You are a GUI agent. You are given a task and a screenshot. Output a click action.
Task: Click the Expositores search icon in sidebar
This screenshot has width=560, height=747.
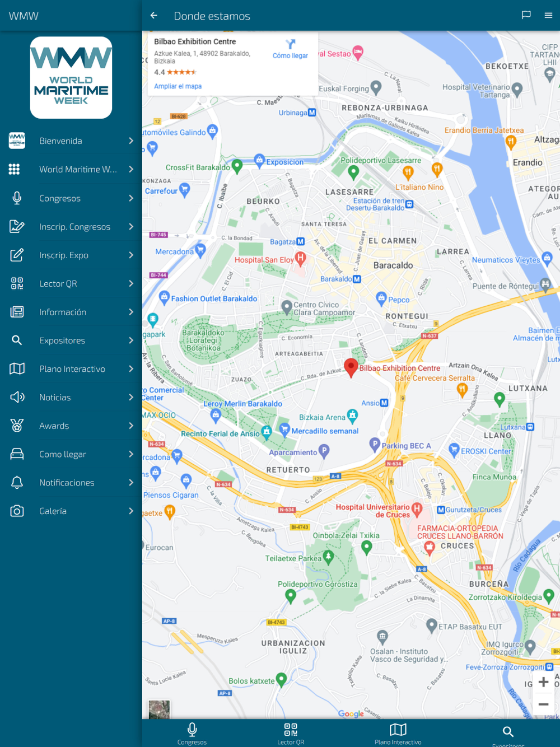(17, 340)
